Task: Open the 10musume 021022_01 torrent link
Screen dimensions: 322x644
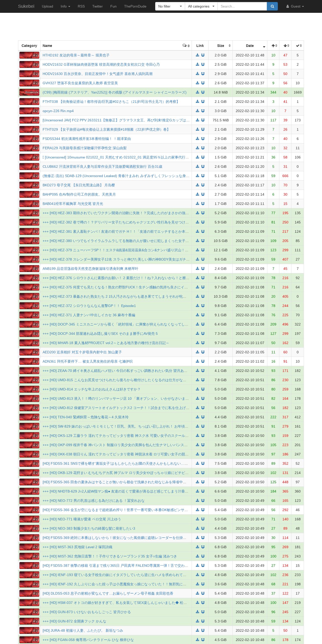Action: (116, 157)
